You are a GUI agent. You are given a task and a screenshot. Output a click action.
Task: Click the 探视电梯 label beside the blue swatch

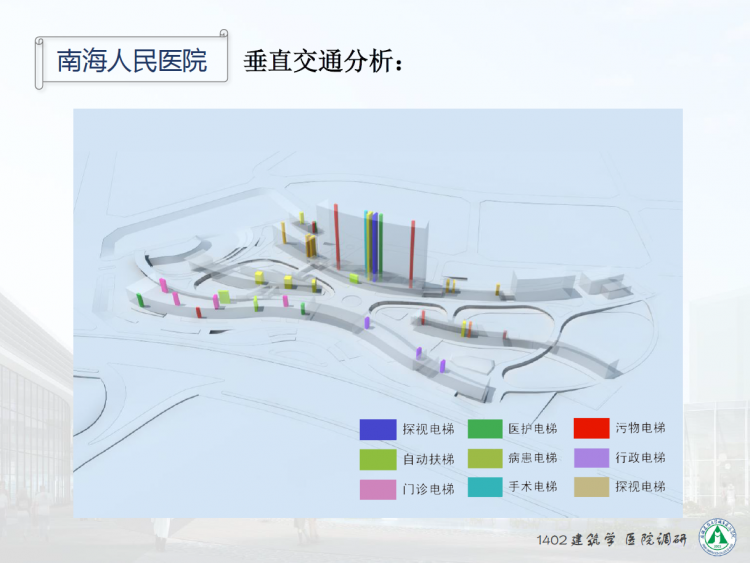click(x=428, y=429)
